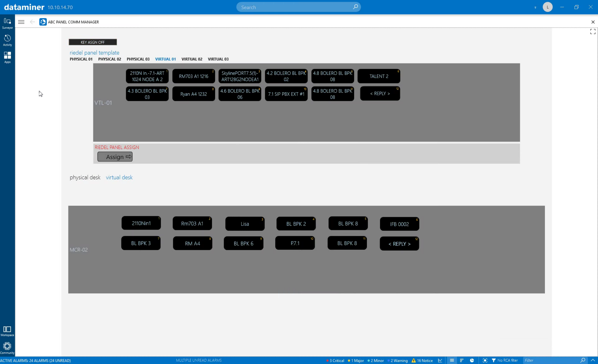Switch to PHYSICAL 03 tab
Screen dimensions: 598x364
[x=138, y=59]
